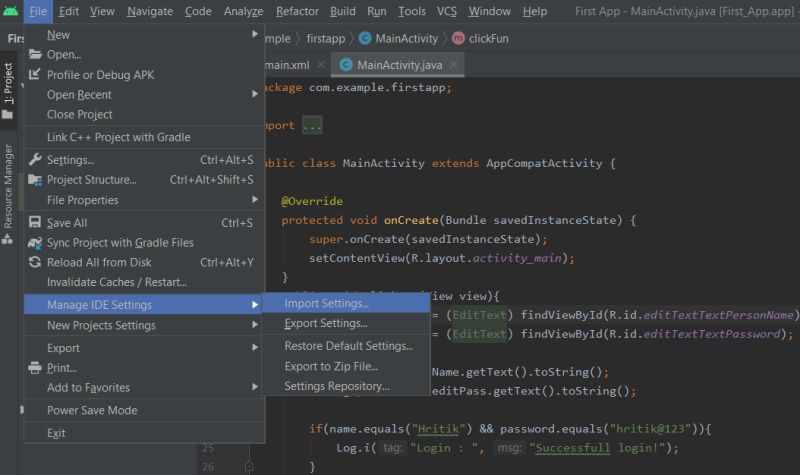Open the Code menu
This screenshot has height=475, width=800.
pyautogui.click(x=198, y=11)
